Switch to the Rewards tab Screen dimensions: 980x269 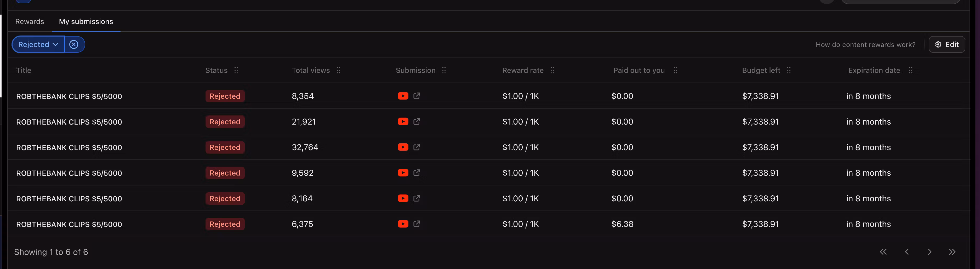(x=30, y=22)
